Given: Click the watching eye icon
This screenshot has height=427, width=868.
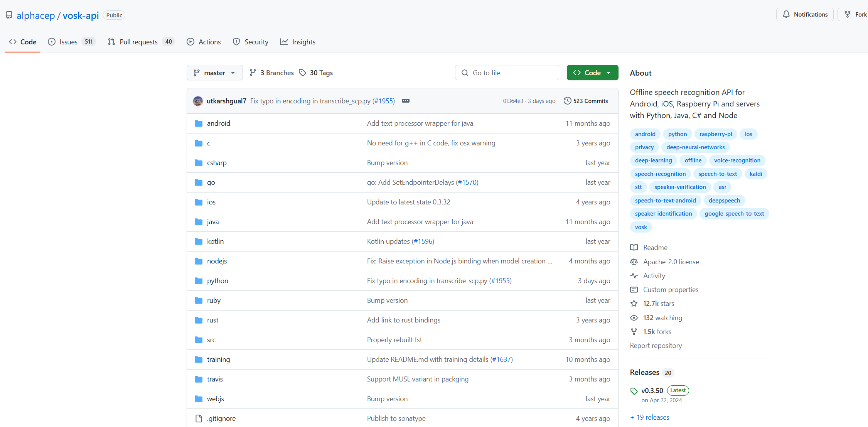Looking at the screenshot, I should point(634,318).
